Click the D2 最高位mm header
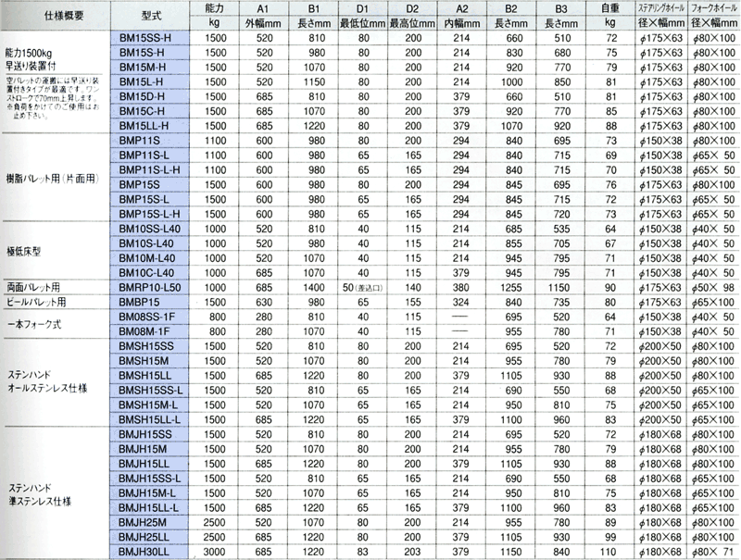The width and height of the screenshot is (741, 560). click(x=412, y=16)
